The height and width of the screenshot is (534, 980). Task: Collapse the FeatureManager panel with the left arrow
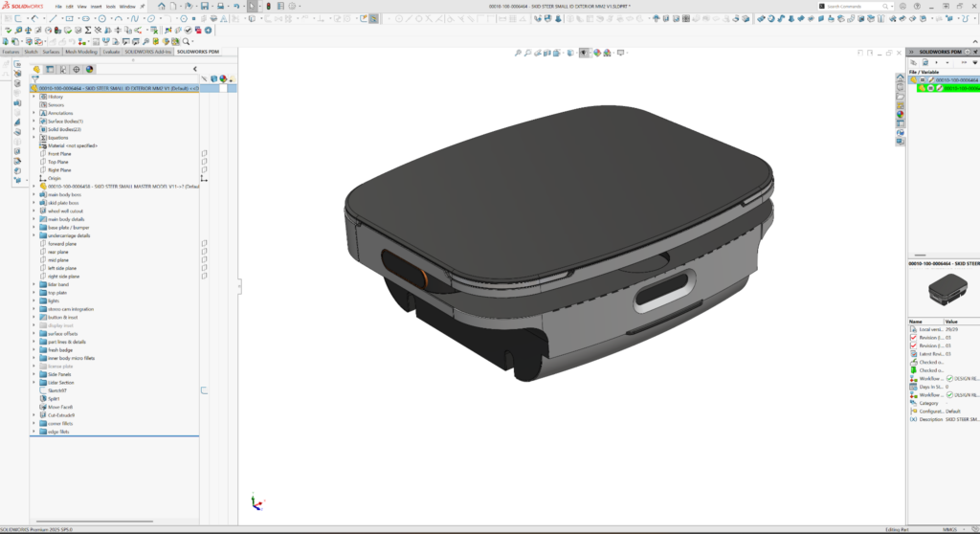(195, 70)
